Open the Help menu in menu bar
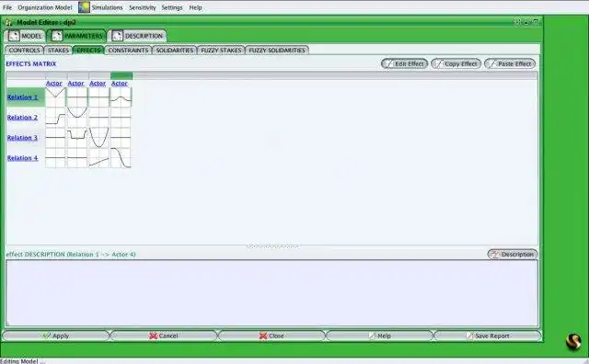The image size is (589, 364). 195,7
